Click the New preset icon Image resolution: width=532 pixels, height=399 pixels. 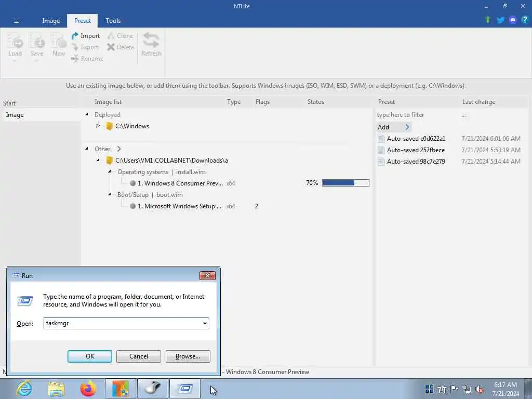point(58,42)
